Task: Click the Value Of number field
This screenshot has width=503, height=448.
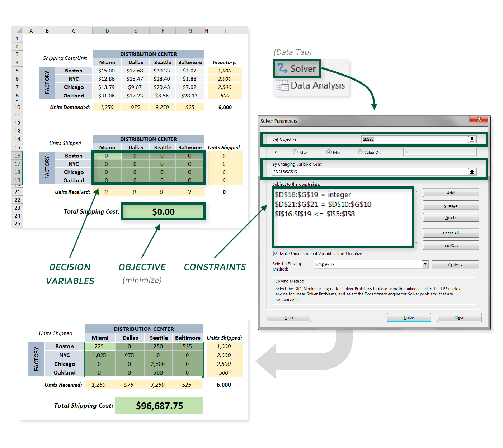Action: pyautogui.click(x=440, y=152)
